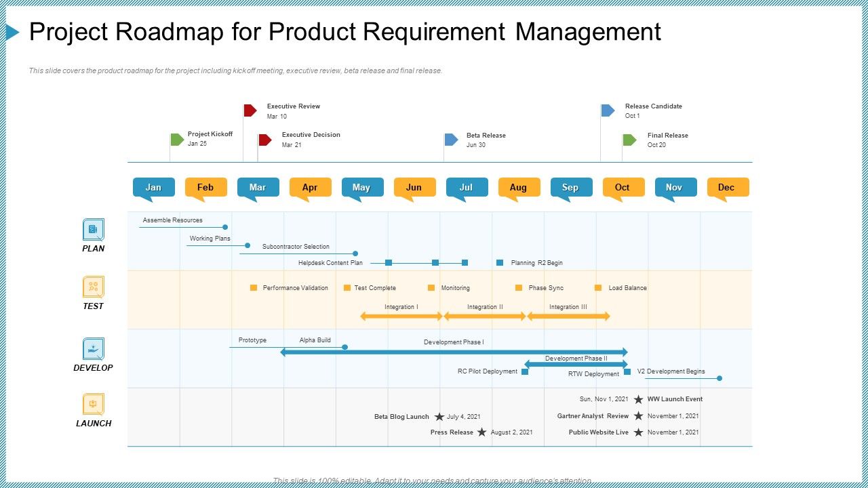Click the star beside Gartner Analyst Review
Screen dimensions: 868x488
pyautogui.click(x=638, y=416)
